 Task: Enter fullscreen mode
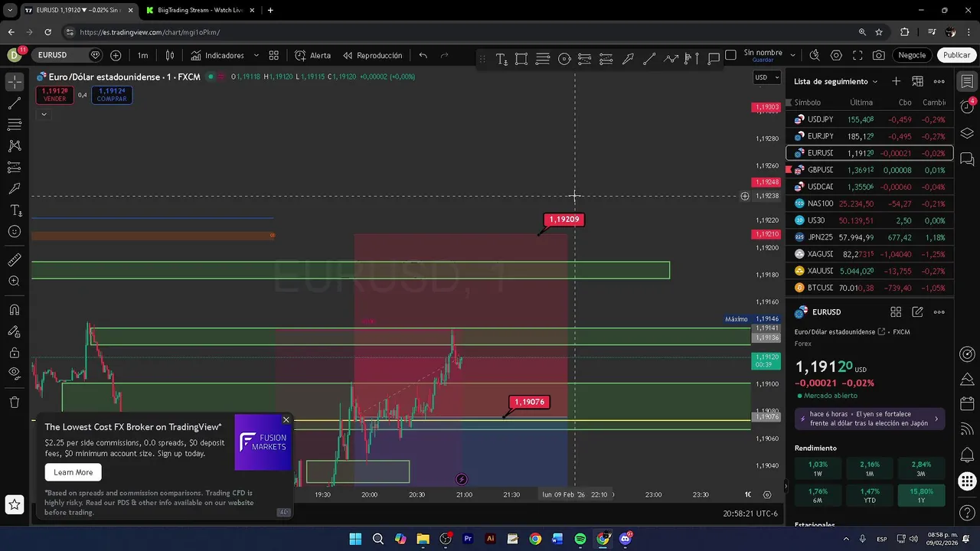coord(857,55)
